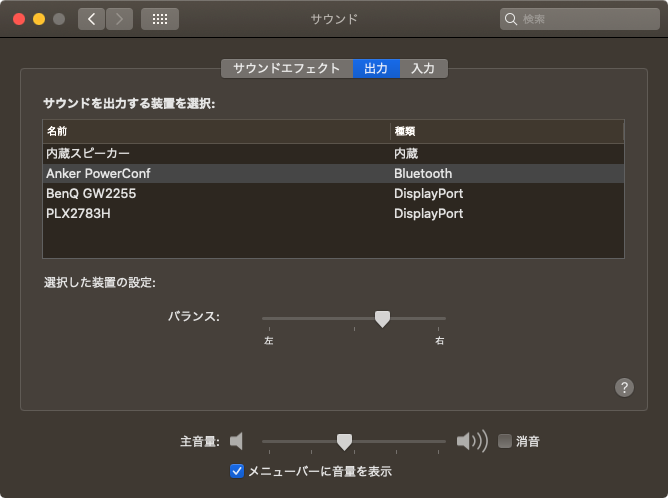
Task: Choose Anker PowerConf Bluetooth device
Action: click(334, 173)
